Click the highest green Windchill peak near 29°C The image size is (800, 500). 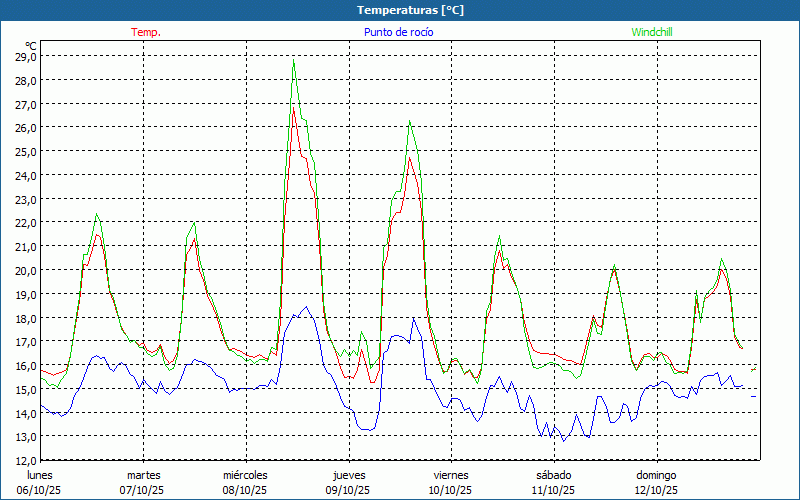click(x=293, y=62)
